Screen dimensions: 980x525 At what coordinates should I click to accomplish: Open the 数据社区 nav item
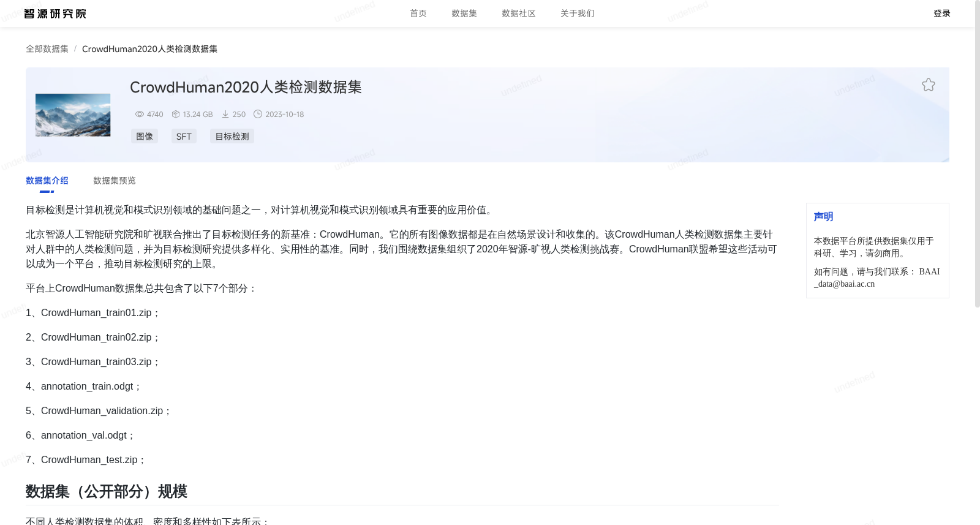(x=519, y=13)
